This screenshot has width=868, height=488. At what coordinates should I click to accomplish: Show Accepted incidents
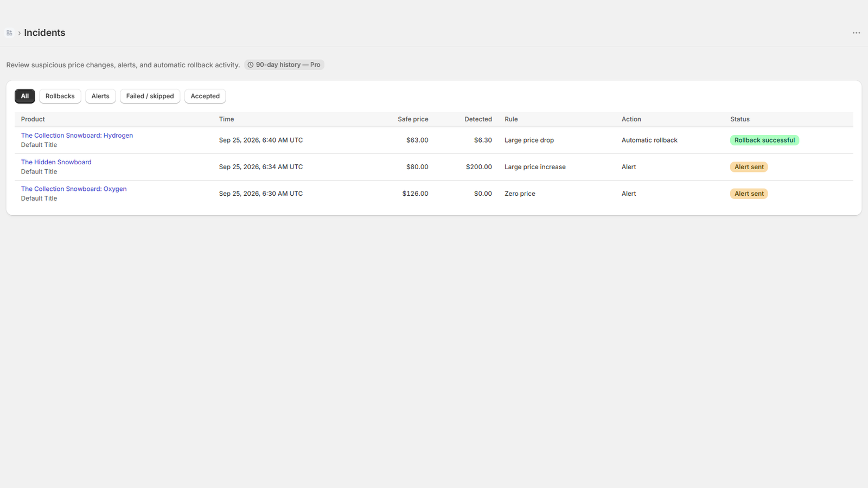pyautogui.click(x=205, y=96)
